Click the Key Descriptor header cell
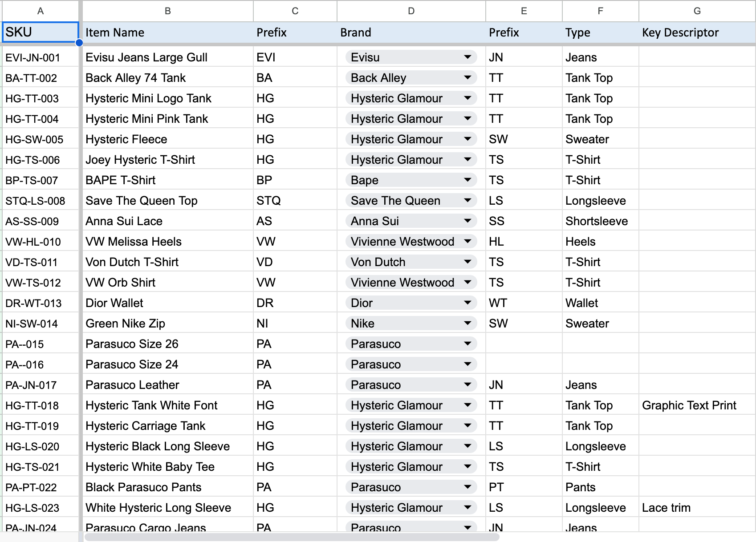 pos(697,32)
